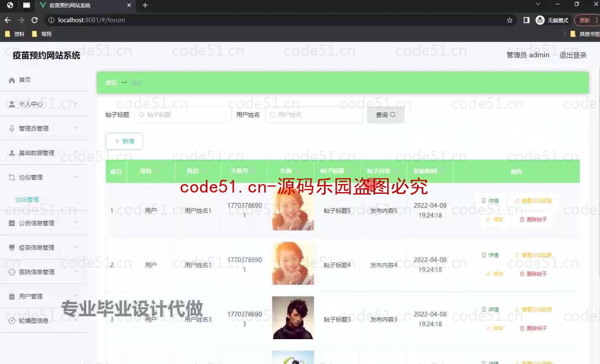Click the 个人中心 user icon

point(12,104)
